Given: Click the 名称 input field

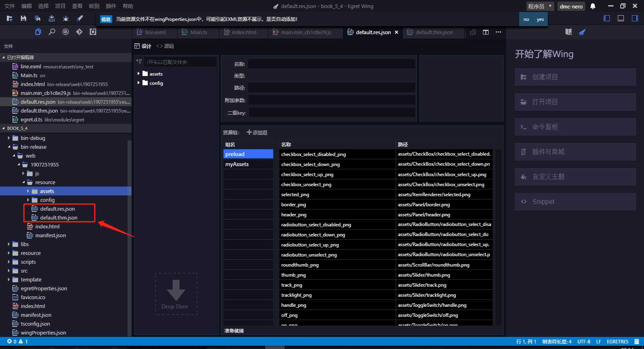Looking at the screenshot, I should [332, 64].
